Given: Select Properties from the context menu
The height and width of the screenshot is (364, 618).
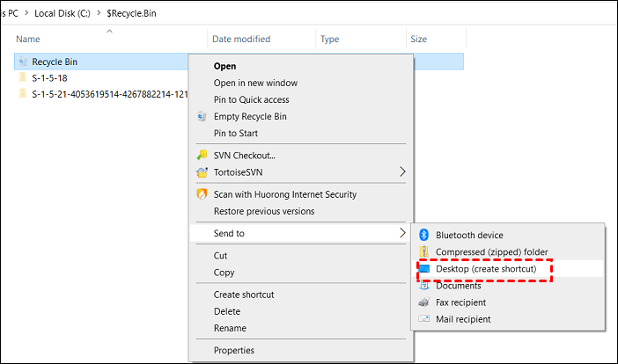Looking at the screenshot, I should point(233,351).
